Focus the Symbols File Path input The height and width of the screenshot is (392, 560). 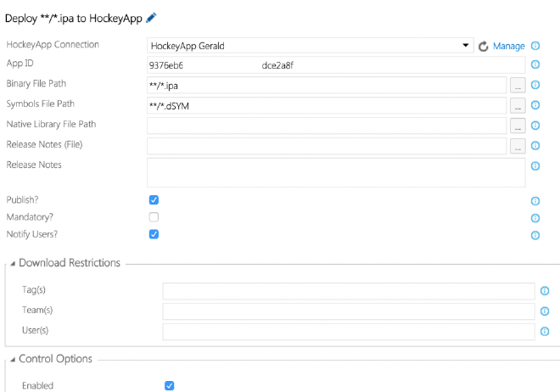click(327, 106)
